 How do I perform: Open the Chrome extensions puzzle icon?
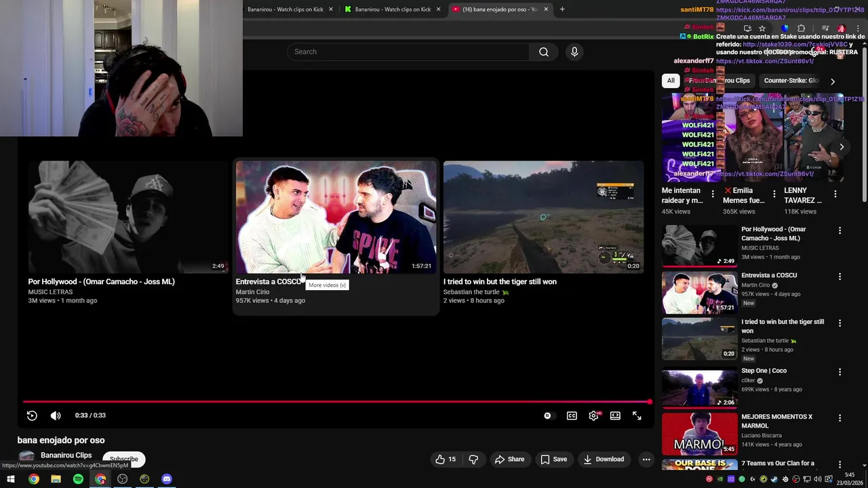(x=801, y=28)
